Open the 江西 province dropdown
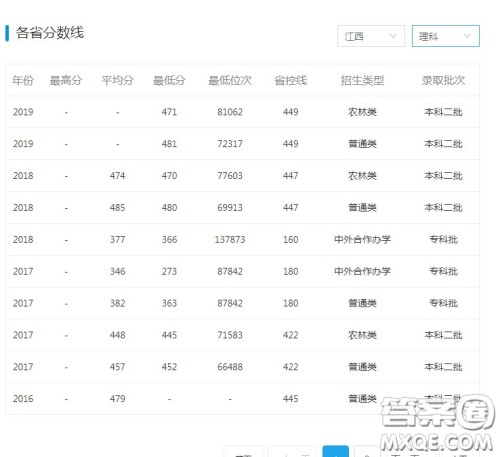This screenshot has width=500, height=457. tap(371, 36)
